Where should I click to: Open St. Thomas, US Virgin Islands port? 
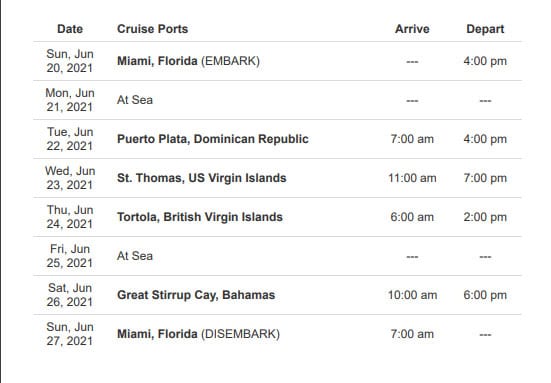click(202, 178)
